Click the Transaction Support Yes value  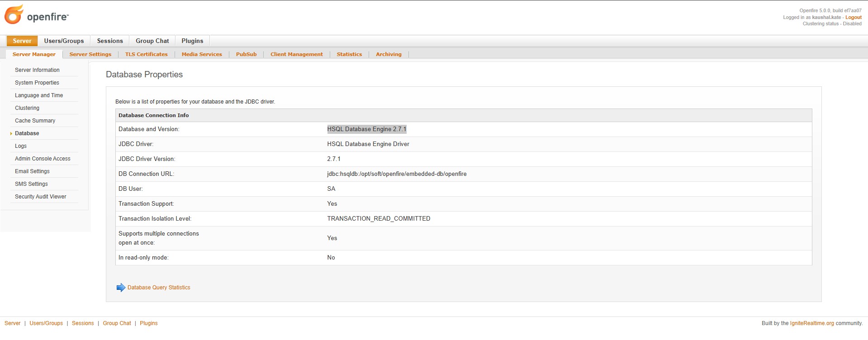(x=332, y=204)
